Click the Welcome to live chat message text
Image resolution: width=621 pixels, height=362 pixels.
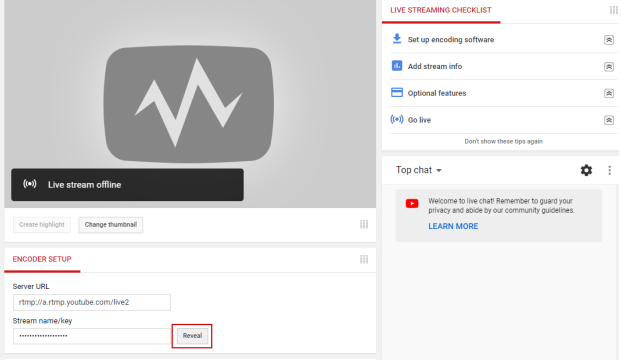(501, 206)
